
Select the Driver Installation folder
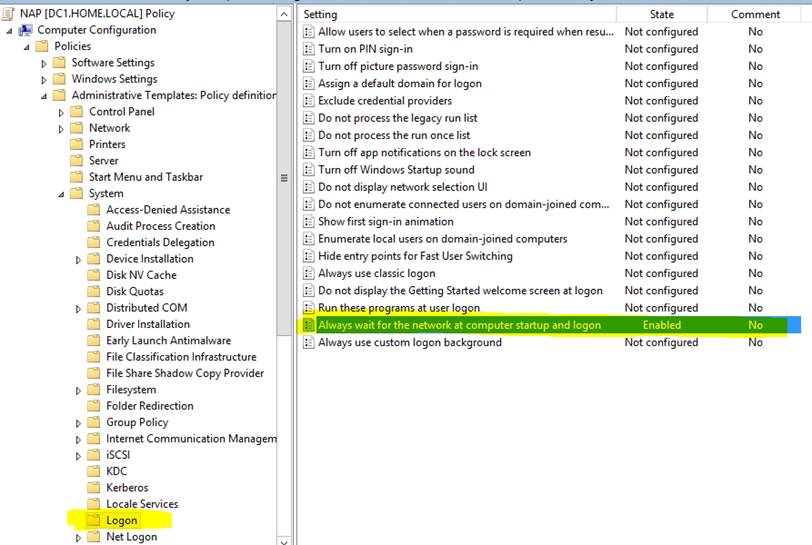(x=148, y=324)
